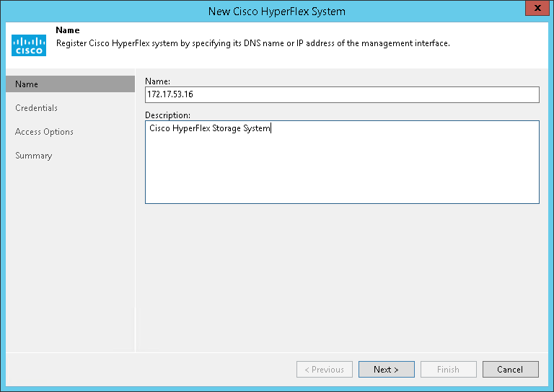Click the Previous button
The height and width of the screenshot is (392, 554).
point(325,370)
